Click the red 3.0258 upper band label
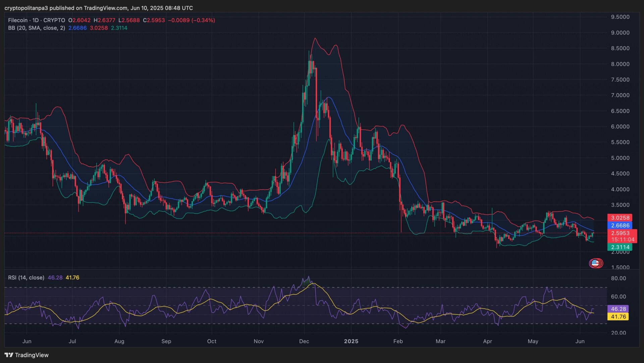Viewport: 644px width, 363px height. (620, 218)
